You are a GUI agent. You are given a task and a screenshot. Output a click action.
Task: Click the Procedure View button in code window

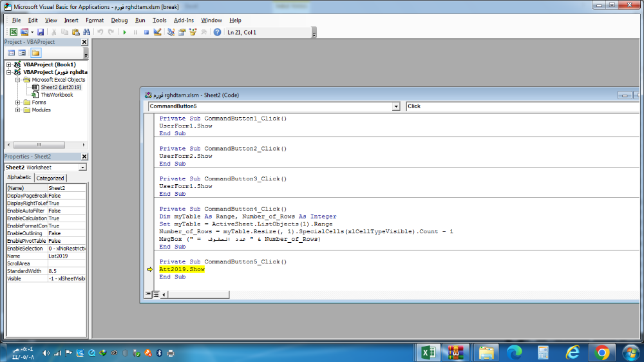click(x=148, y=294)
